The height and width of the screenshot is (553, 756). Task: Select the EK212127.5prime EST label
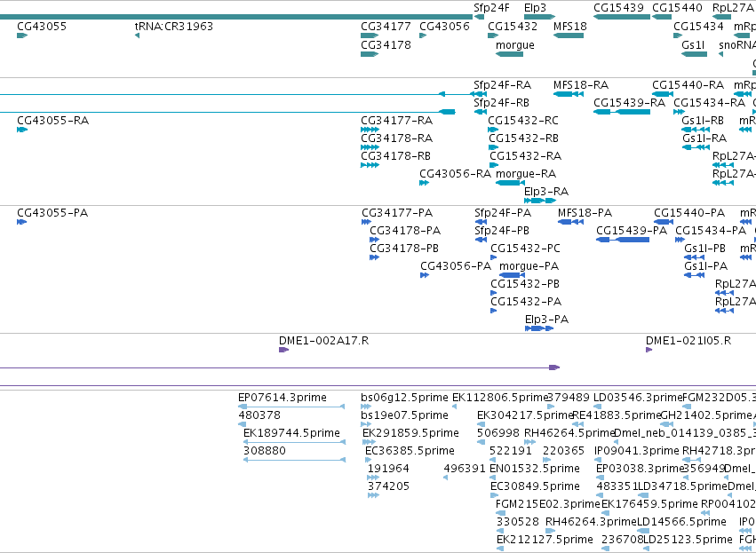pos(545,540)
